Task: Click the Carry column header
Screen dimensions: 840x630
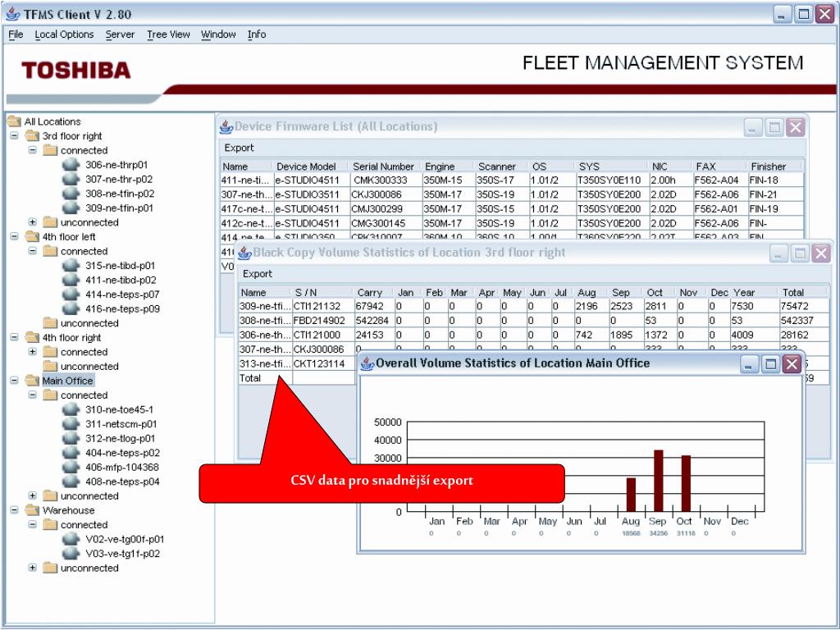Action: click(x=374, y=293)
